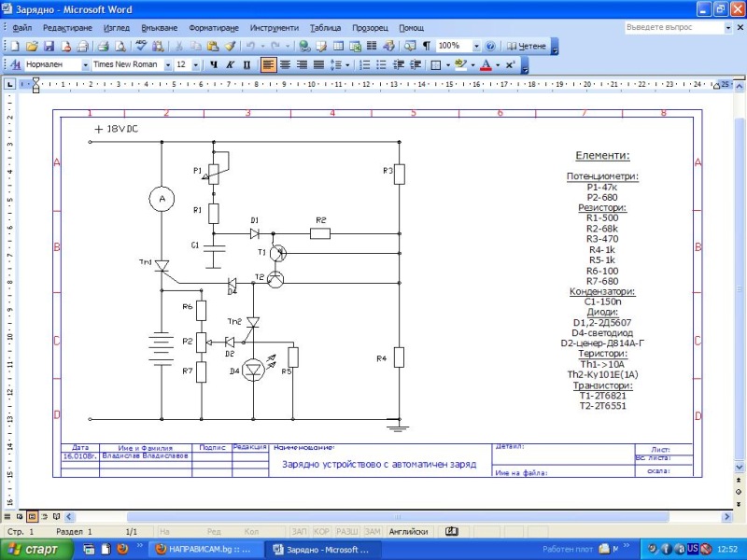747x560 pixels.
Task: Open the Print Preview tool
Action: 120,46
